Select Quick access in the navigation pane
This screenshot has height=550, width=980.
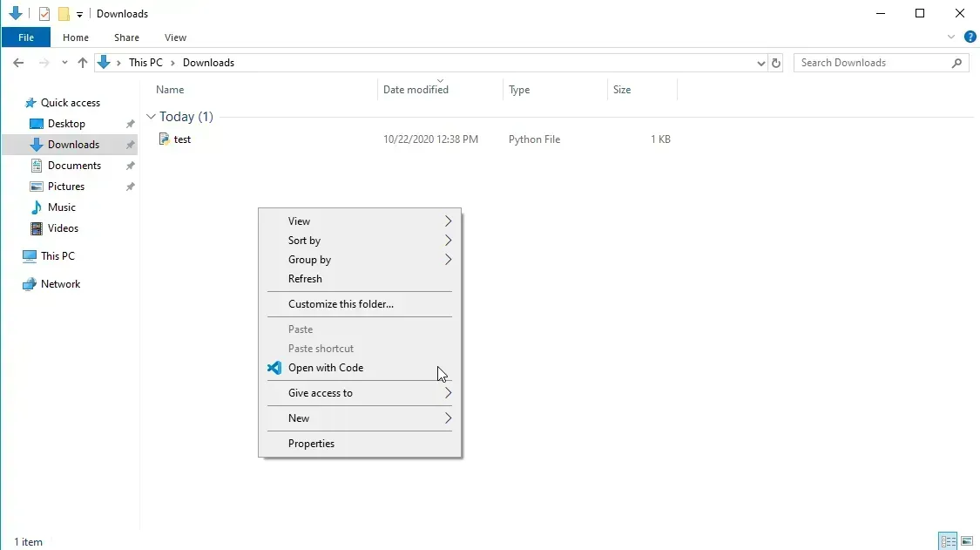[x=70, y=103]
